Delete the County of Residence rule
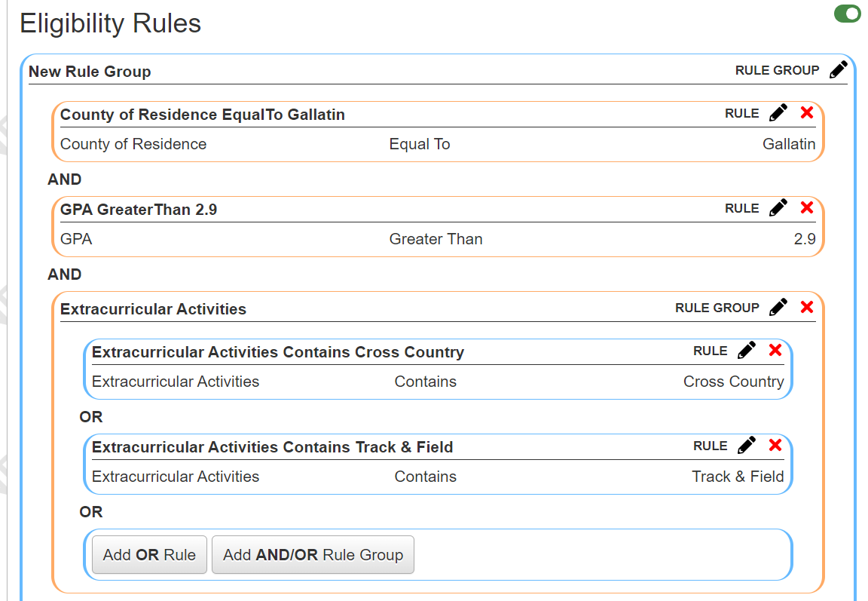Viewport: 868px width, 601px height. [x=807, y=112]
